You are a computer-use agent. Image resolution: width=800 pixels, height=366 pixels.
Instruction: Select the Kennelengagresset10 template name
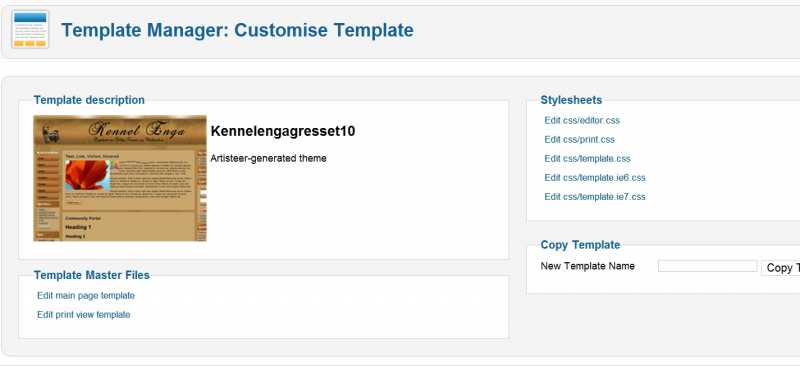click(283, 131)
